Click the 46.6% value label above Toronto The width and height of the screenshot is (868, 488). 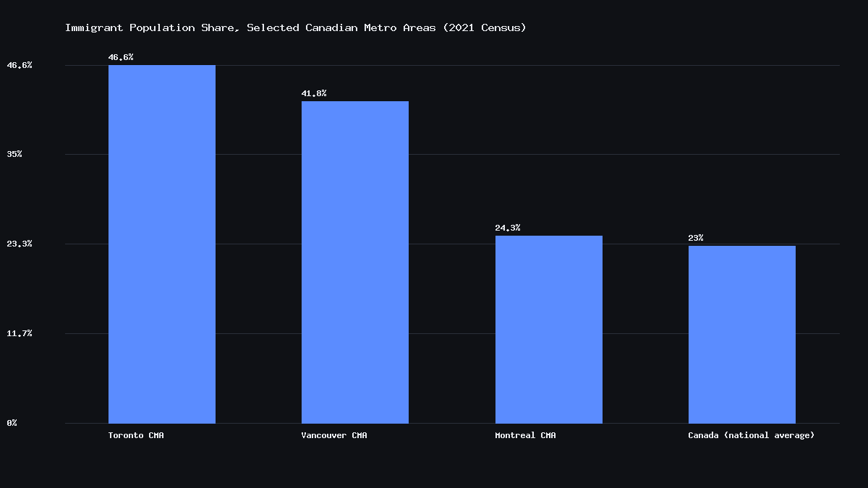[x=121, y=57]
